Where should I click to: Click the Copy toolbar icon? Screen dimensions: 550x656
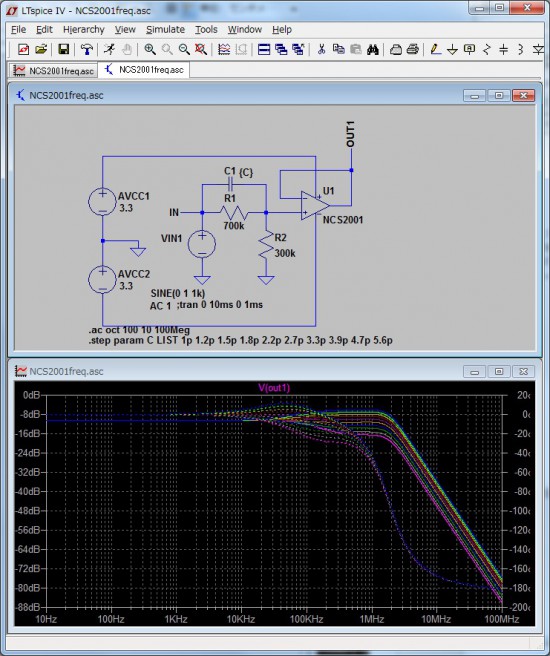pyautogui.click(x=338, y=50)
